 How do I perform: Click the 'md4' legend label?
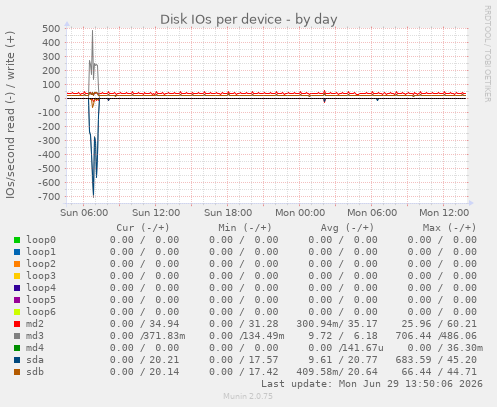[x=35, y=348]
